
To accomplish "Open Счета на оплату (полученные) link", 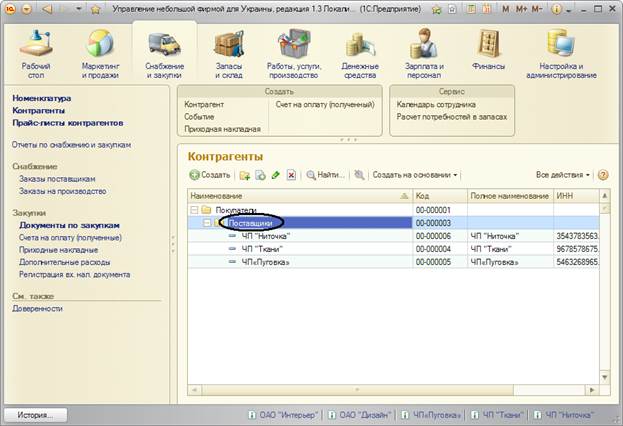I will (x=70, y=238).
